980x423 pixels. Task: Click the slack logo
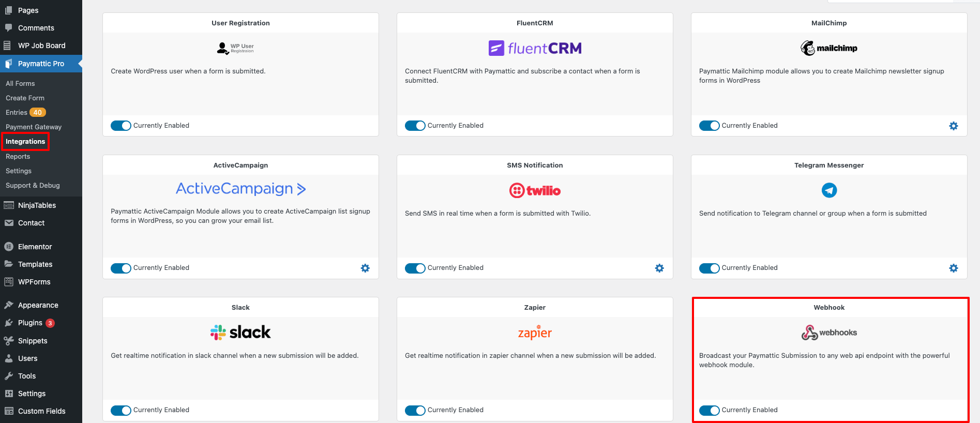click(240, 332)
